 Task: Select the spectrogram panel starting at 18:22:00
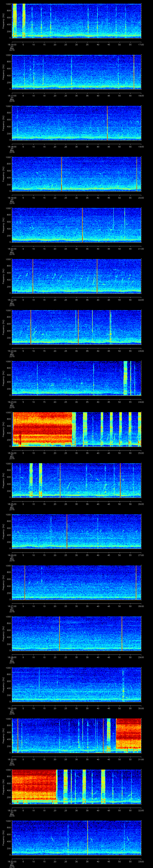click(77, 327)
